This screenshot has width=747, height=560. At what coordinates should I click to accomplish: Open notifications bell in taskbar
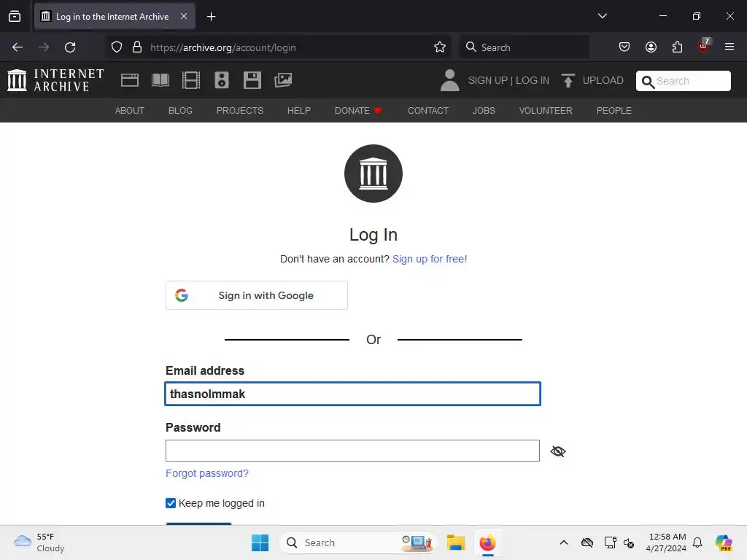(x=697, y=542)
